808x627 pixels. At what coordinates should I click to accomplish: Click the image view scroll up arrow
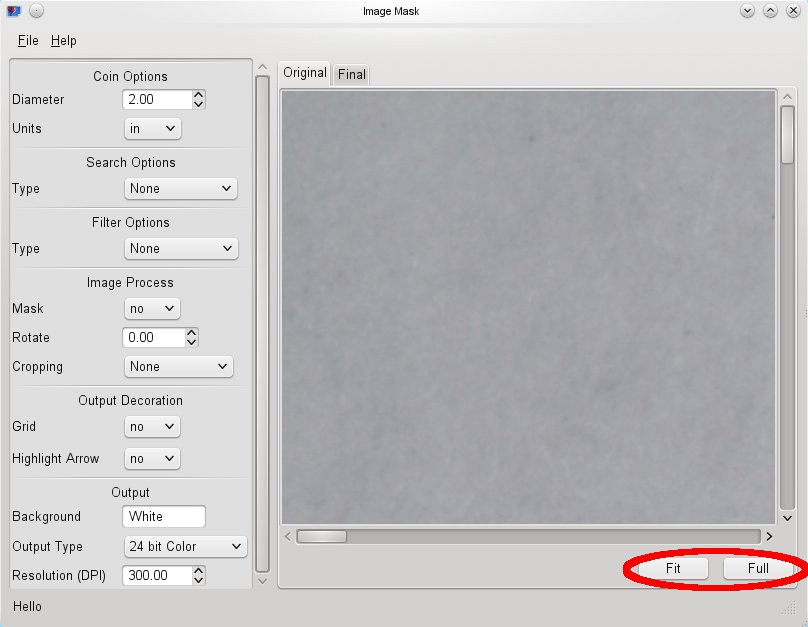coord(787,97)
